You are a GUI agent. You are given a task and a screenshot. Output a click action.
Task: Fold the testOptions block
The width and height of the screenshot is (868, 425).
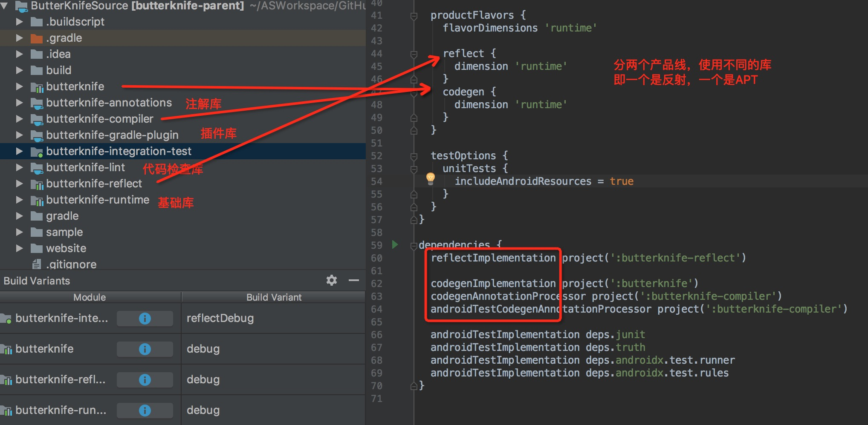click(414, 157)
